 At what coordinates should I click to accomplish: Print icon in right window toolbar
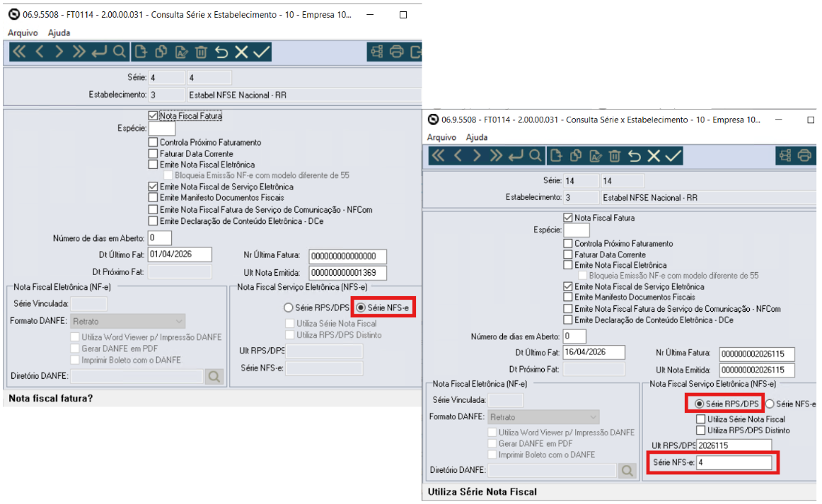click(805, 156)
